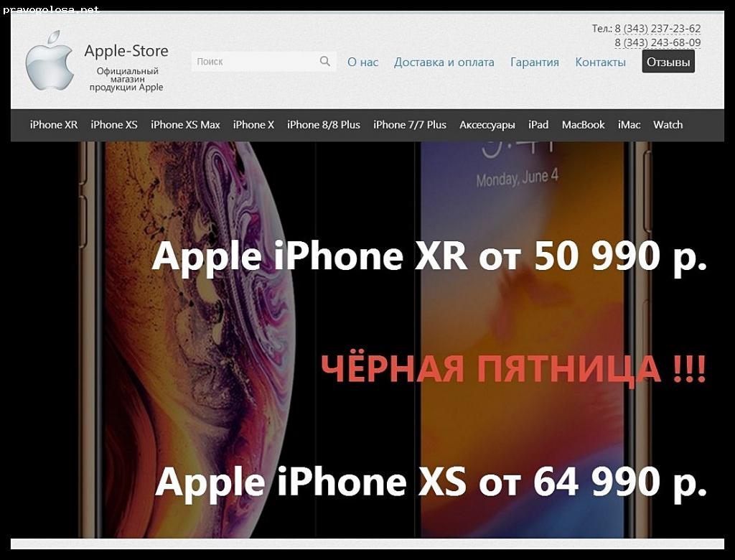Screen dimensions: 735x560
Task: Navigate to the MacBook category
Action: (x=583, y=125)
